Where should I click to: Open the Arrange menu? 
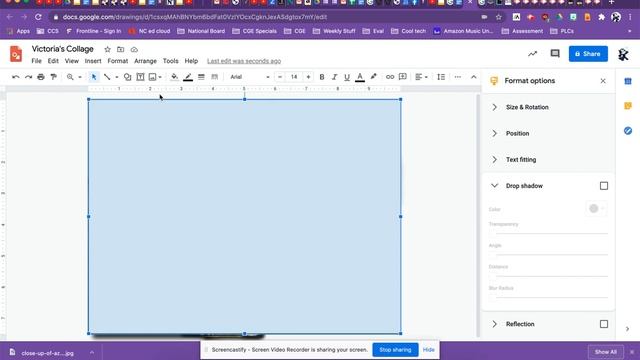(145, 61)
